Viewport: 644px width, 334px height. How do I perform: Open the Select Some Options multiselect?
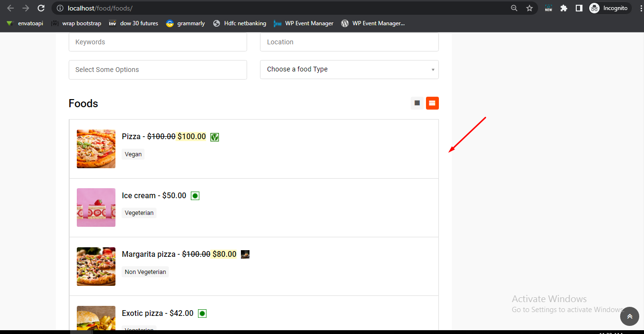(158, 70)
